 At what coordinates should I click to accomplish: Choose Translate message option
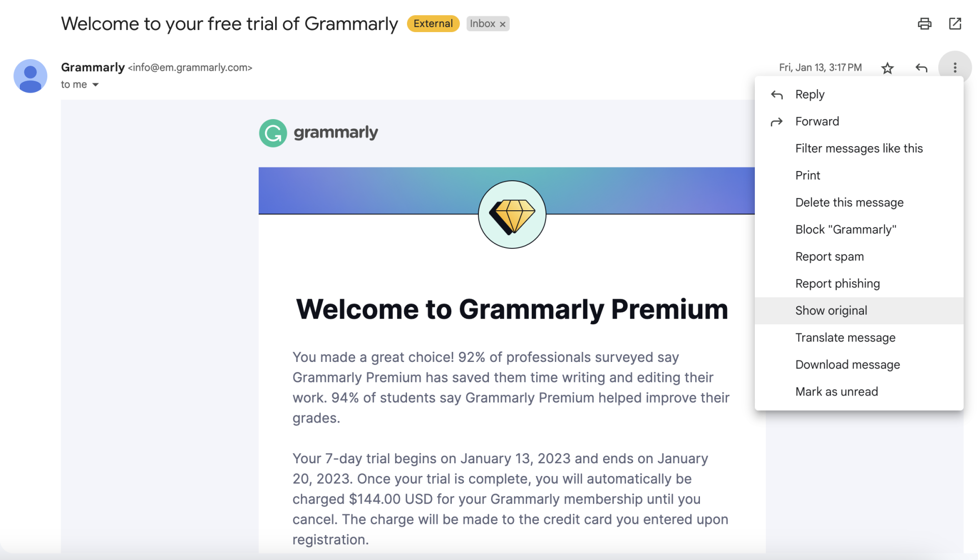[x=845, y=337]
